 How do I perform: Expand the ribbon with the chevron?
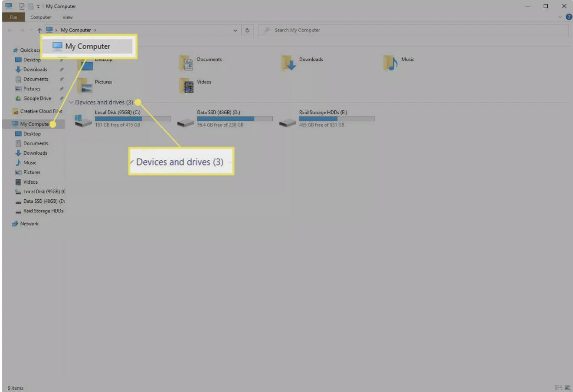click(x=560, y=17)
